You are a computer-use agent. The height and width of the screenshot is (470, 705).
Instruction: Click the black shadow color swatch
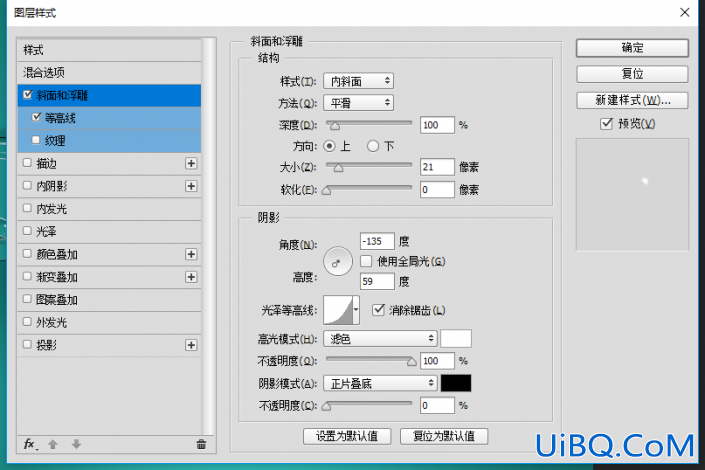click(456, 383)
